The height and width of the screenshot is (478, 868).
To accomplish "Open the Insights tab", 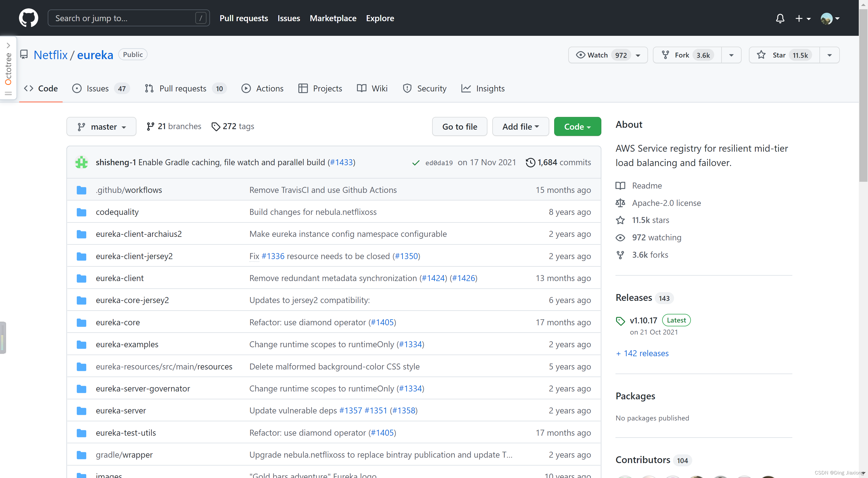I will (483, 88).
